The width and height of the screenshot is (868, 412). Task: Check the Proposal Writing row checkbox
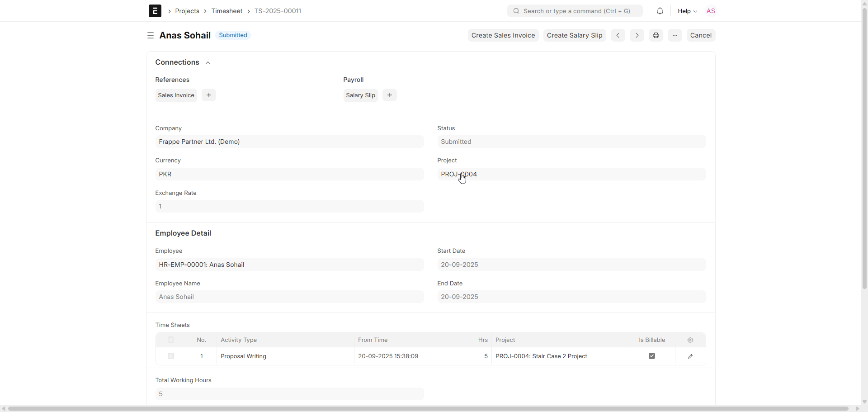(x=171, y=356)
